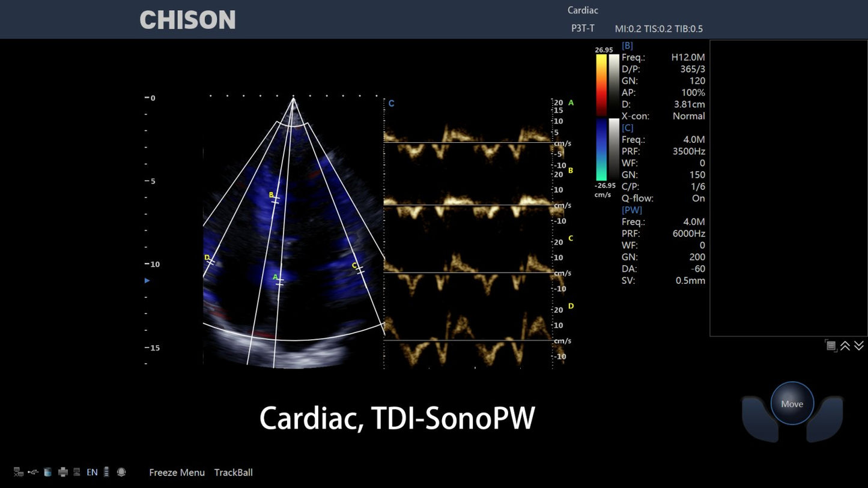The height and width of the screenshot is (488, 868).
Task: Click the TrackBall label in status bar
Action: click(x=233, y=472)
